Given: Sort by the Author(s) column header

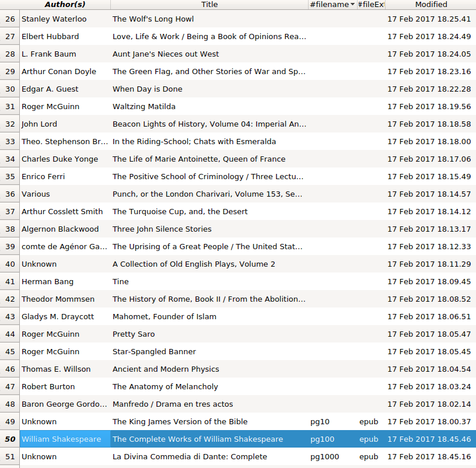Looking at the screenshot, I should pos(65,5).
